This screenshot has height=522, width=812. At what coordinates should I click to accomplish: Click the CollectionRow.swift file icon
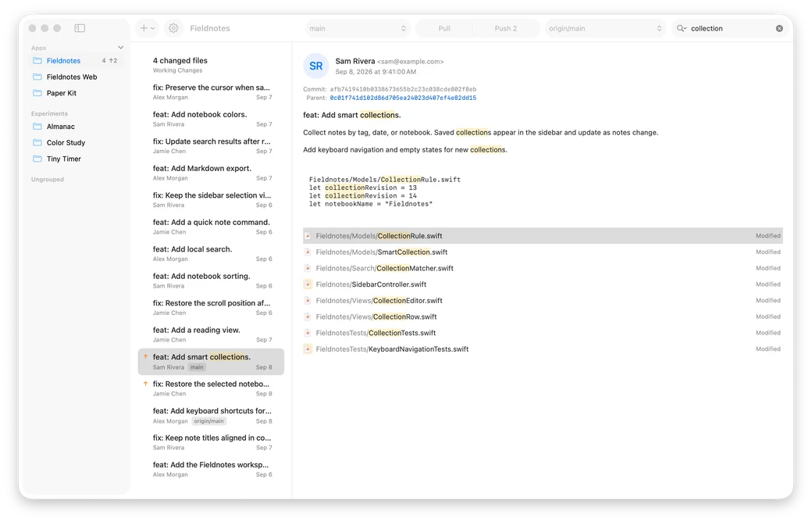(x=308, y=316)
